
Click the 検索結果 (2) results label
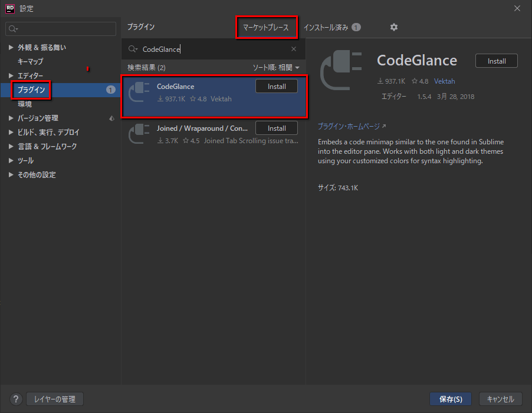point(147,67)
